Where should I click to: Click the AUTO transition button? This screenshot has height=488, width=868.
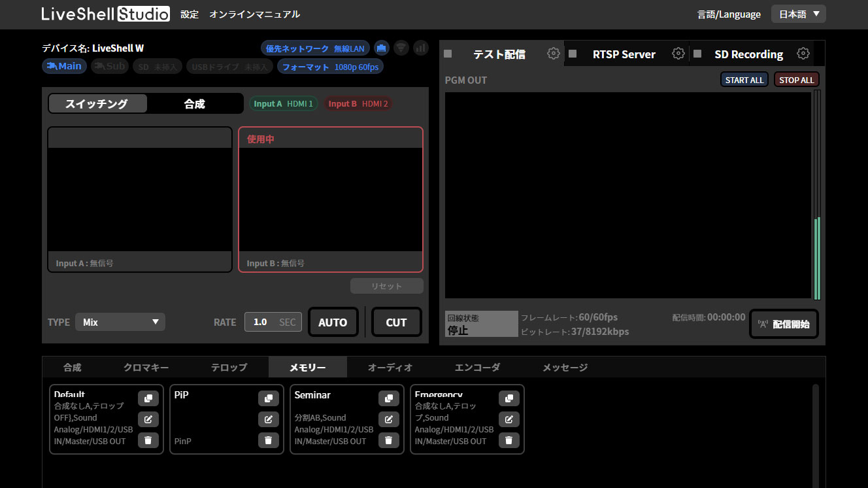tap(333, 322)
